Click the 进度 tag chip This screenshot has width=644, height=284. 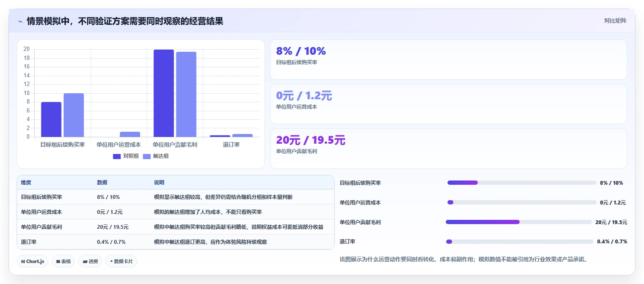(90, 261)
